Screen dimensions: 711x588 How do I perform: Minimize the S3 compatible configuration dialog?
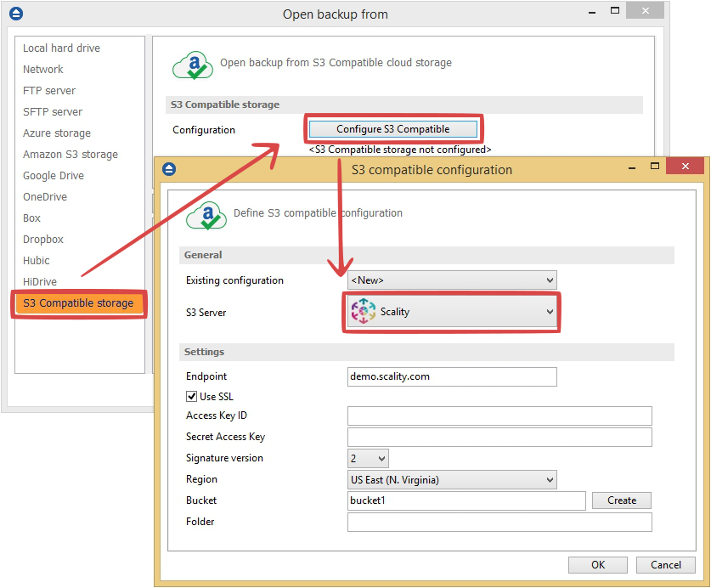pos(632,167)
